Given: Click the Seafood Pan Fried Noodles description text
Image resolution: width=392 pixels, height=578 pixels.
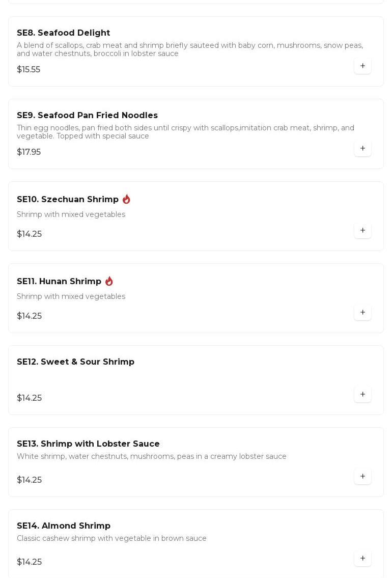Looking at the screenshot, I should tap(185, 132).
